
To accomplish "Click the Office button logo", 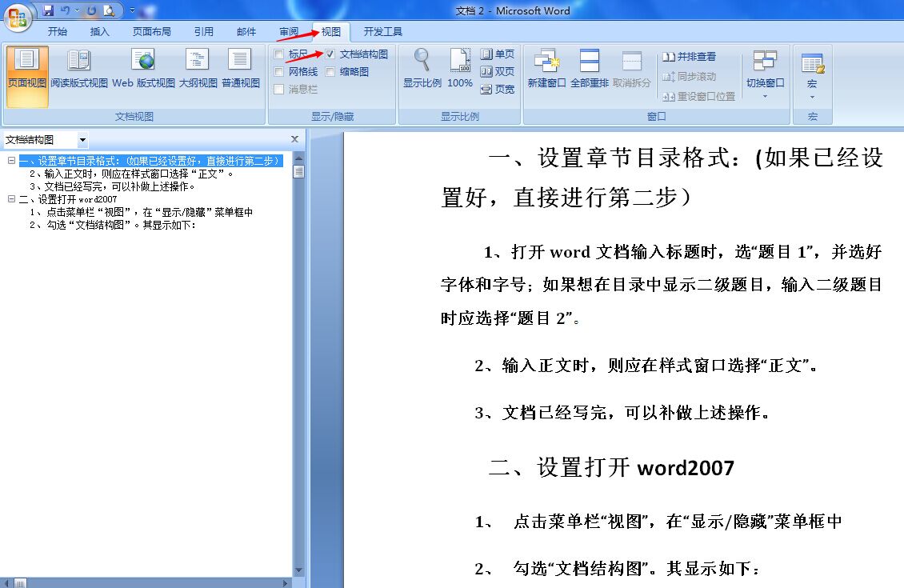I will pyautogui.click(x=18, y=18).
